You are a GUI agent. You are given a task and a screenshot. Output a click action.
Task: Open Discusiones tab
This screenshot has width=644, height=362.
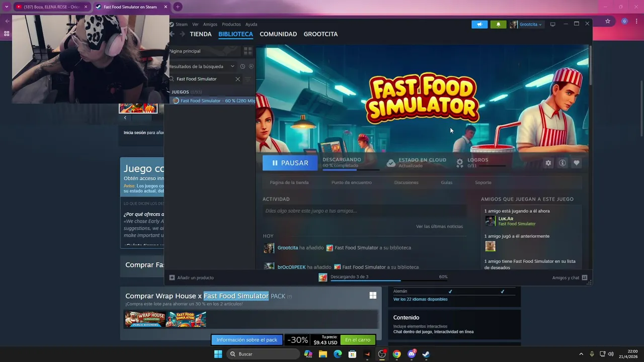point(406,183)
